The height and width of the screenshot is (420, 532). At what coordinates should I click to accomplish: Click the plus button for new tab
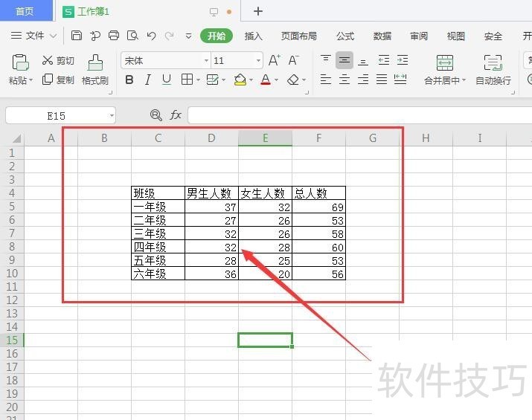(x=258, y=11)
